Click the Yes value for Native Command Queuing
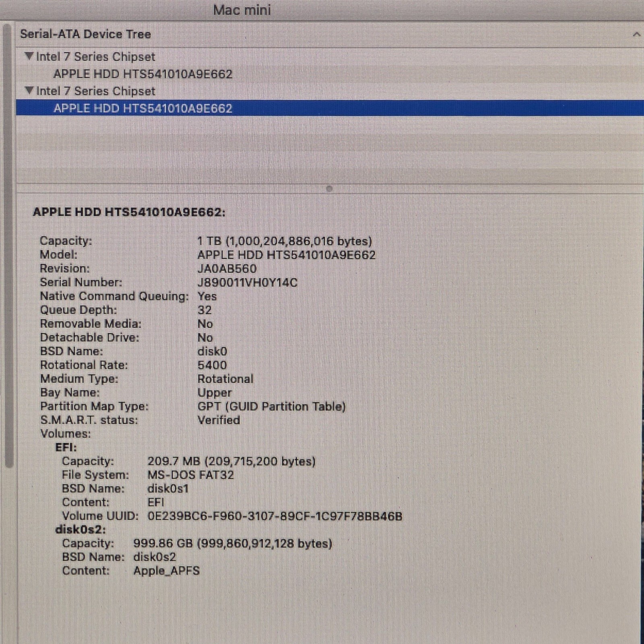 pyautogui.click(x=207, y=296)
